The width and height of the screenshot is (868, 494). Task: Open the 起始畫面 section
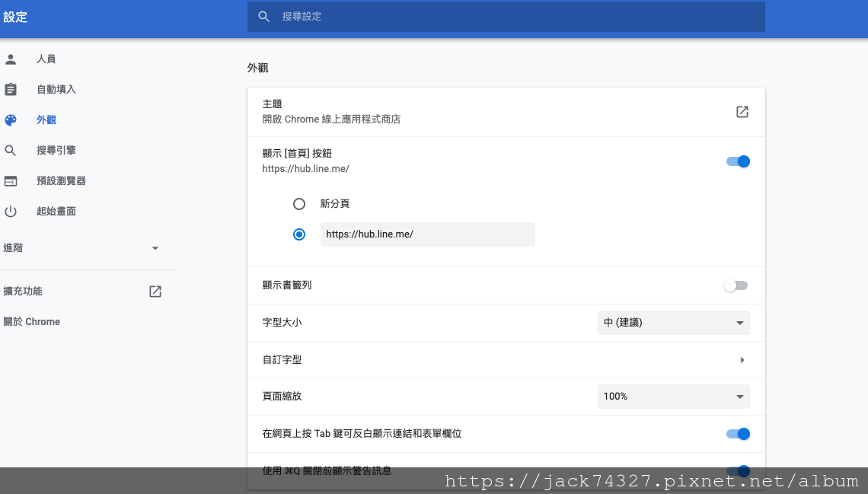56,212
